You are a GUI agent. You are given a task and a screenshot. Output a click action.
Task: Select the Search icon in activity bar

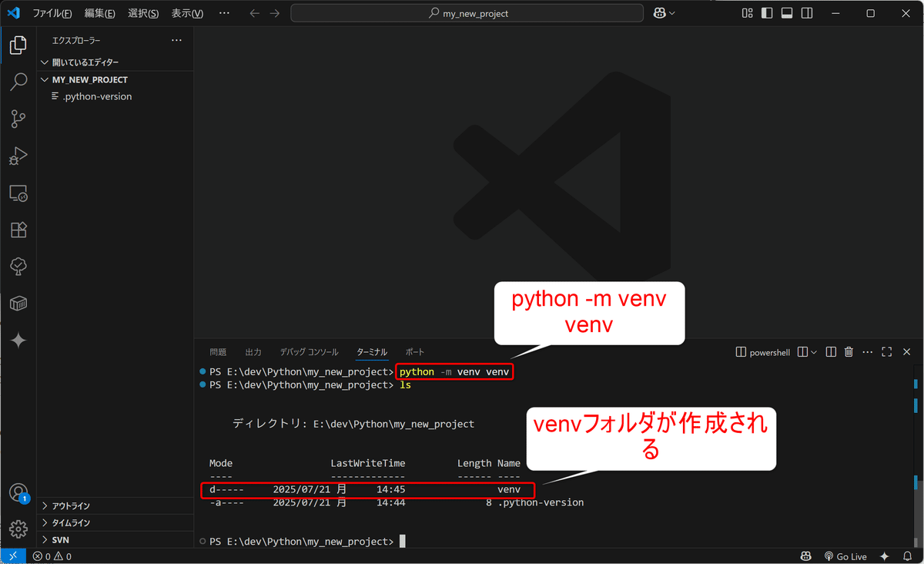click(18, 81)
